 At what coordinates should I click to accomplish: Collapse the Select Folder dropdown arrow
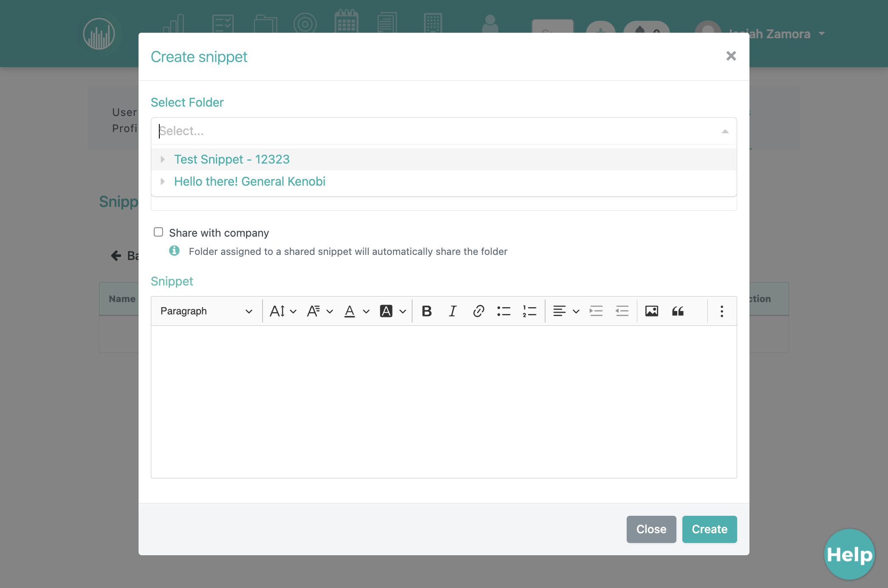coord(725,131)
